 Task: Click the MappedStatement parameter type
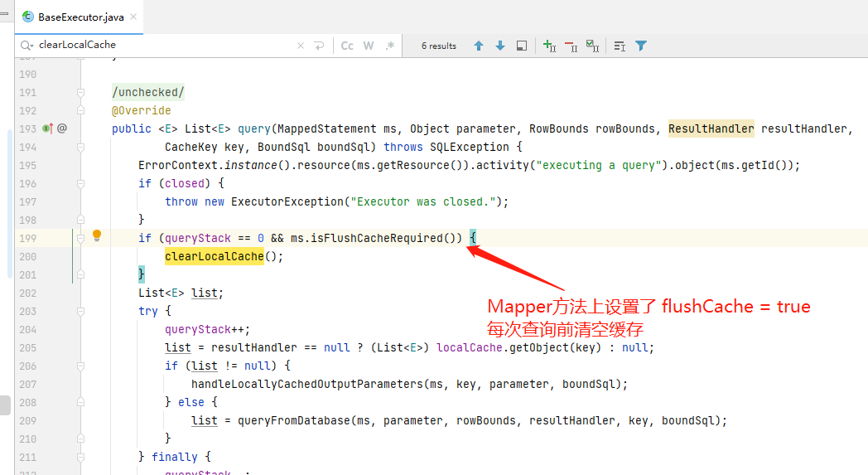326,128
